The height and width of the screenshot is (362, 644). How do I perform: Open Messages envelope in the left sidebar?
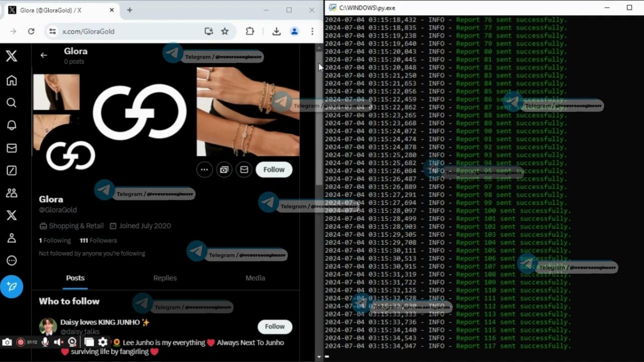tap(12, 148)
